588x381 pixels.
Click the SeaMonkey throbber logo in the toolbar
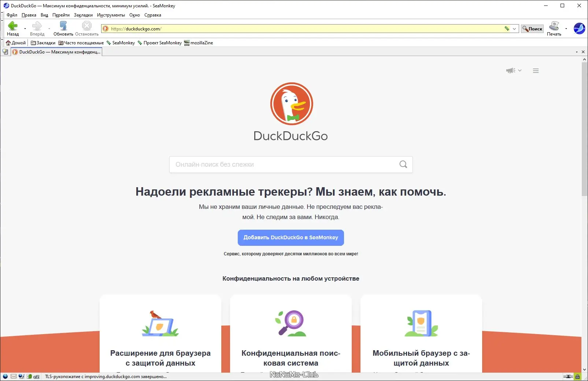pyautogui.click(x=579, y=28)
